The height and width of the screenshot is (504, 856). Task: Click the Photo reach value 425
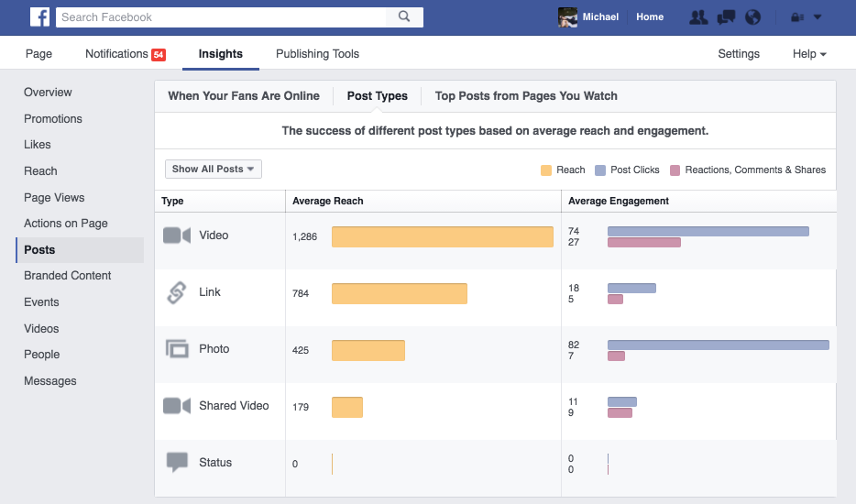301,350
